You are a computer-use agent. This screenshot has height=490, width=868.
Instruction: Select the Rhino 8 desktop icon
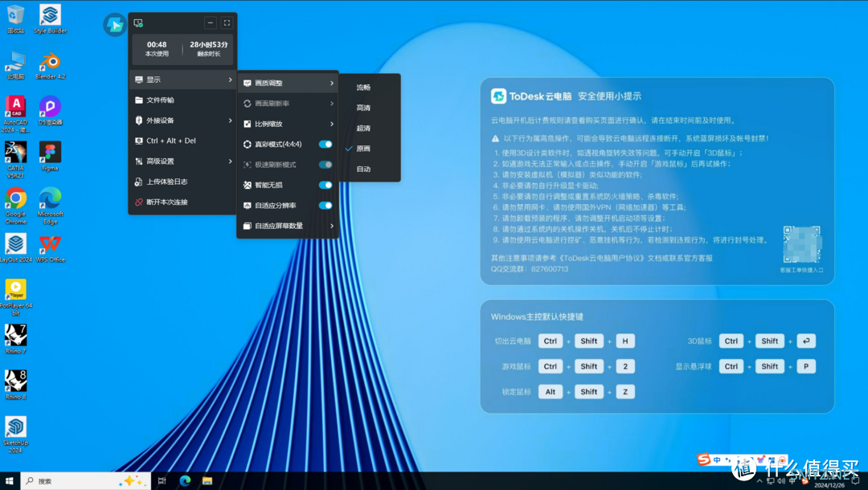[x=15, y=385]
